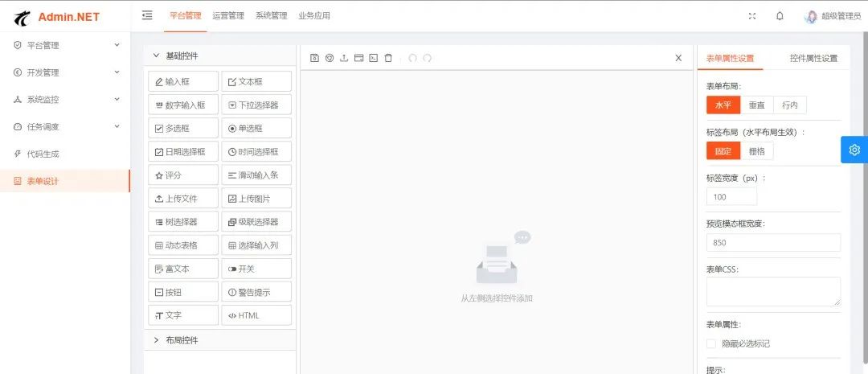Toggle fullscreen with the expand icon
This screenshot has height=374, width=868.
coord(751,16)
